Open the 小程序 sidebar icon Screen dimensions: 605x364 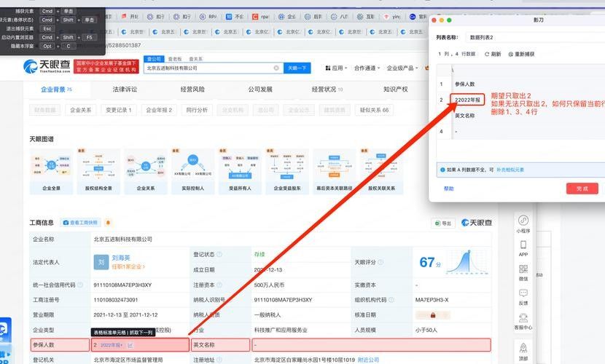pyautogui.click(x=523, y=223)
